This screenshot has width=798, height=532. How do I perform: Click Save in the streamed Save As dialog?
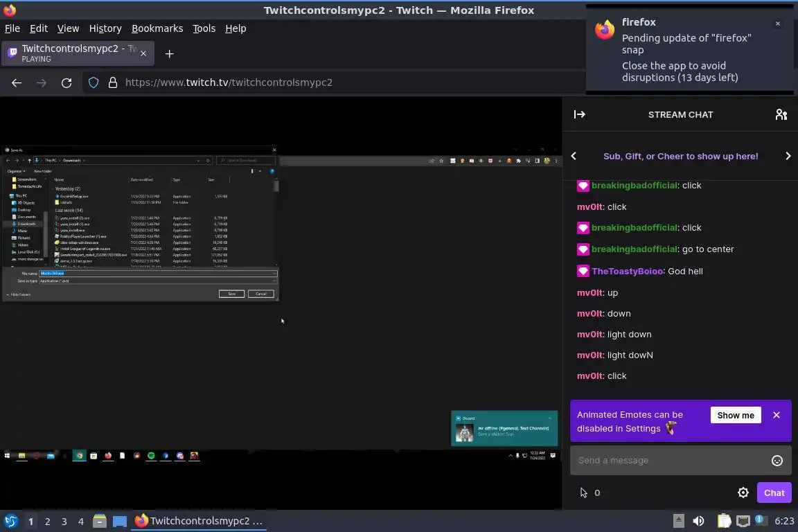point(231,294)
